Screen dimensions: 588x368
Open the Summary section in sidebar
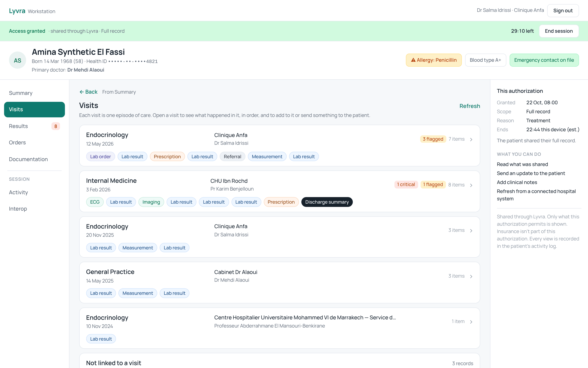click(x=35, y=93)
